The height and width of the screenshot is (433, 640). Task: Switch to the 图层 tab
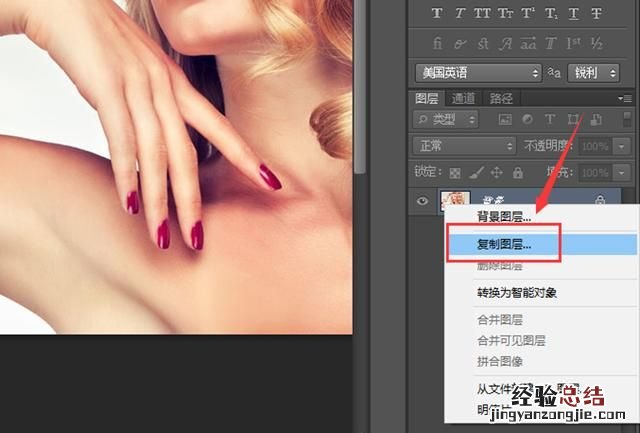point(427,98)
